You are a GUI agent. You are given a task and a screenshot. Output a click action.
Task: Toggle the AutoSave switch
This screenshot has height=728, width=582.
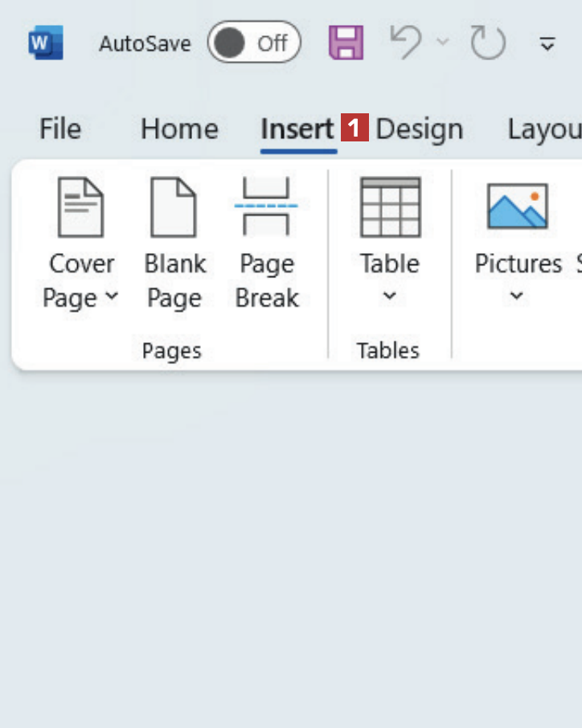point(253,43)
